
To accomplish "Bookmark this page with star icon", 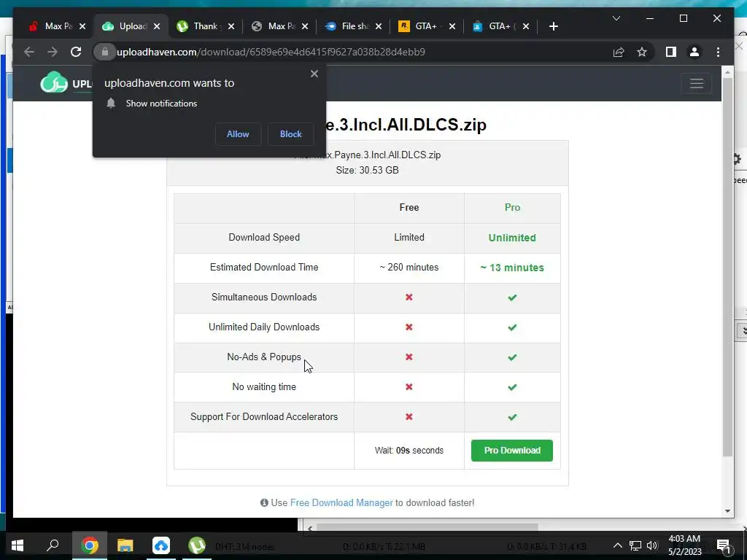I will point(642,52).
